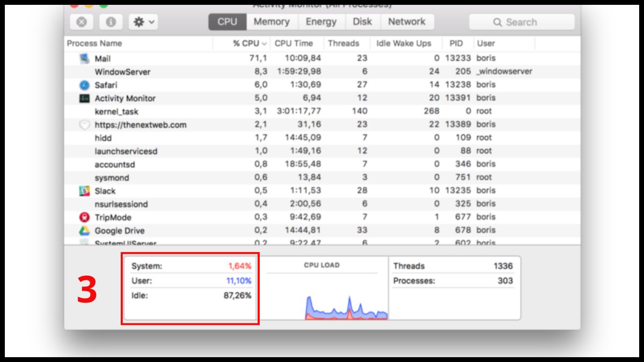Viewport: 644px width, 362px height.
Task: Click the User 11,10% value
Action: click(238, 280)
